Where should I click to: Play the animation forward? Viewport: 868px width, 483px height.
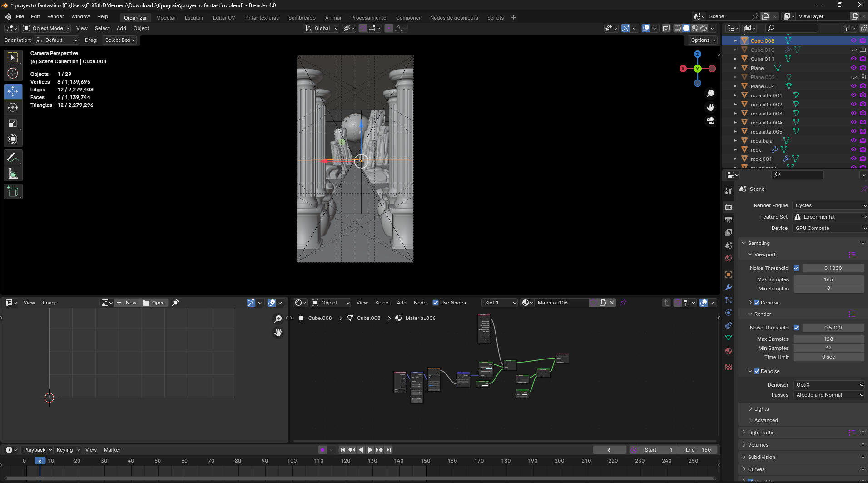tap(370, 450)
